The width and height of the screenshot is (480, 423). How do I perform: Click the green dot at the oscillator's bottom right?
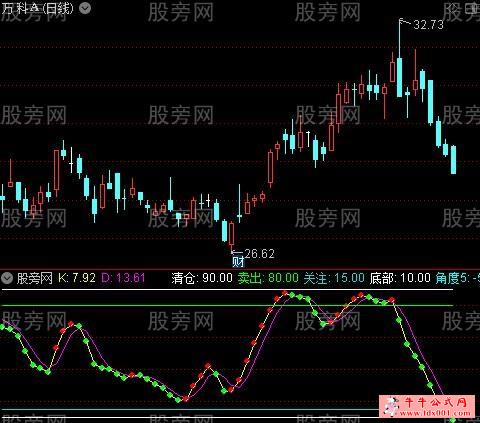point(453,420)
